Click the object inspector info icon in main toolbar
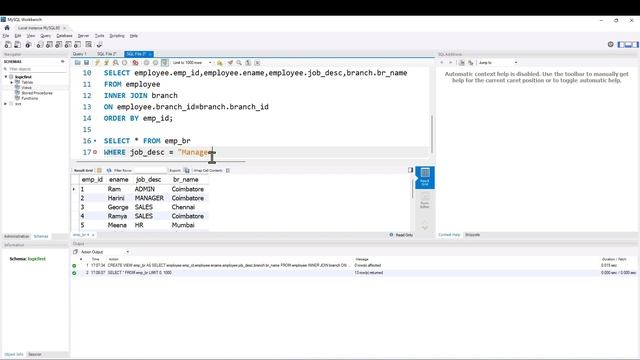640x360 pixels. click(x=28, y=44)
